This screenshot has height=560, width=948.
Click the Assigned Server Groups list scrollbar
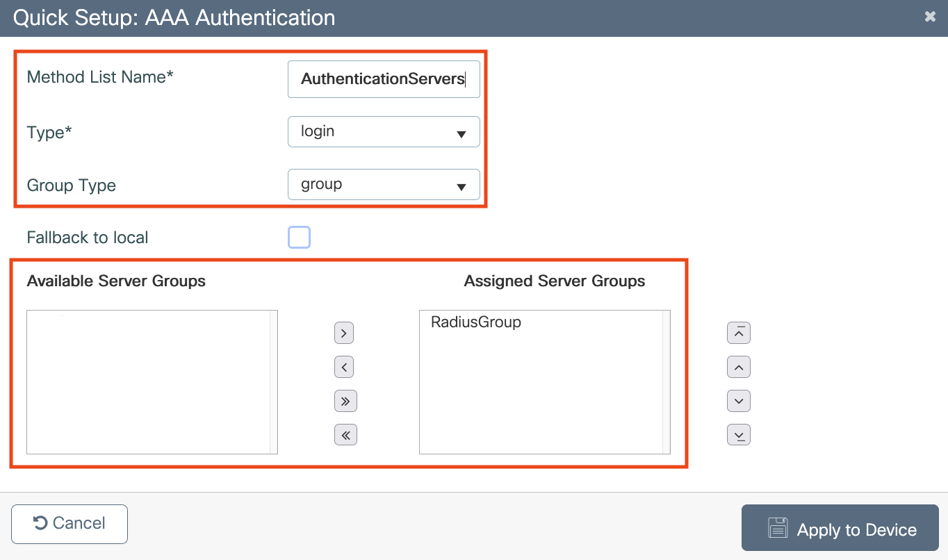click(x=666, y=382)
